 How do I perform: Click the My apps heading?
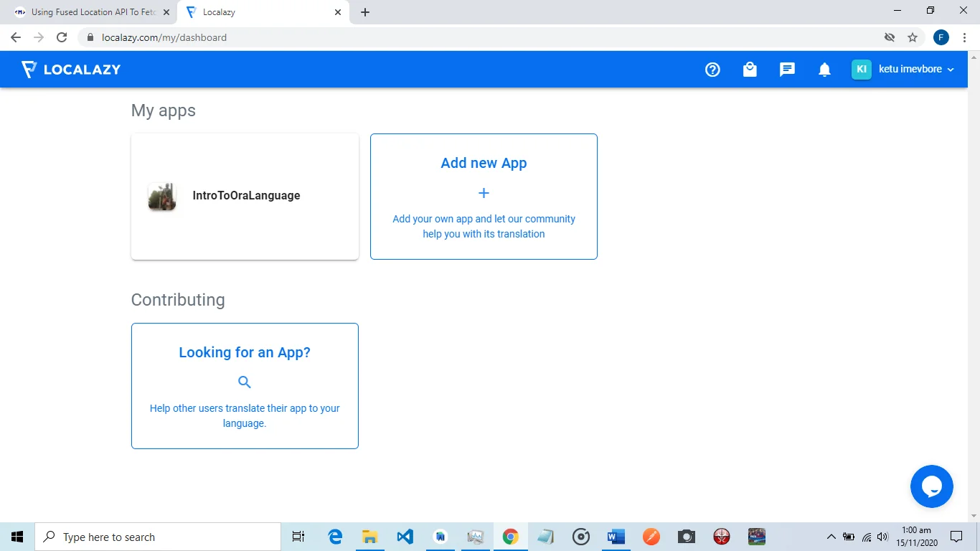(164, 110)
